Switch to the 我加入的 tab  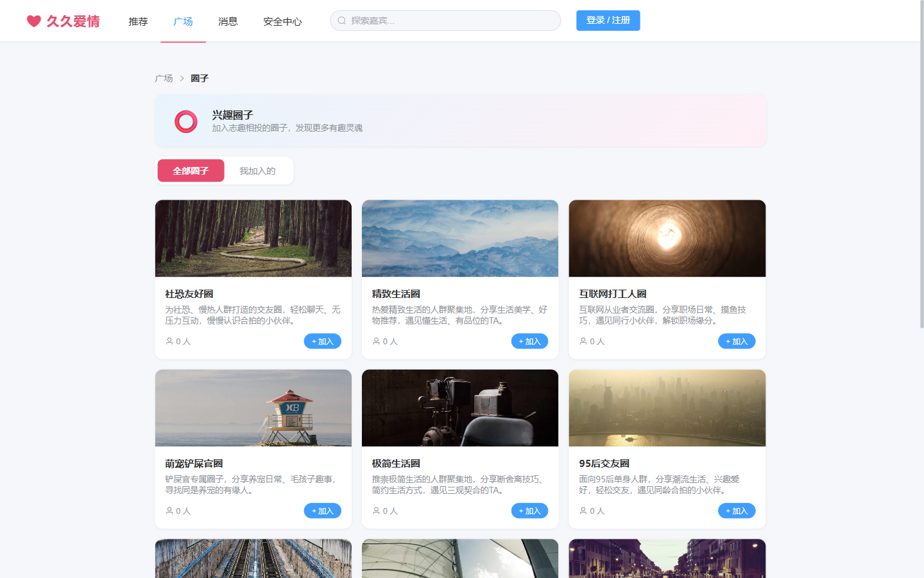[257, 171]
